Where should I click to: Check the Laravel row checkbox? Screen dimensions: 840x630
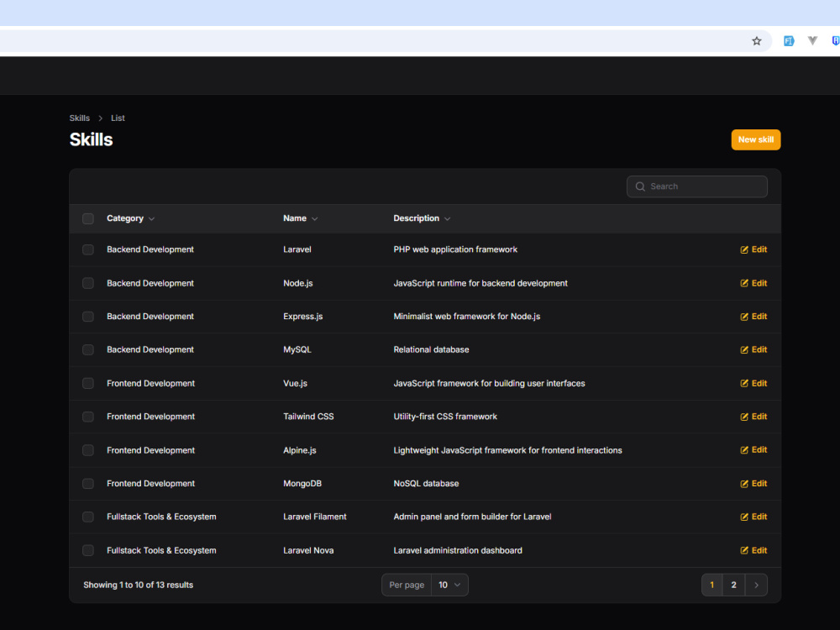88,249
